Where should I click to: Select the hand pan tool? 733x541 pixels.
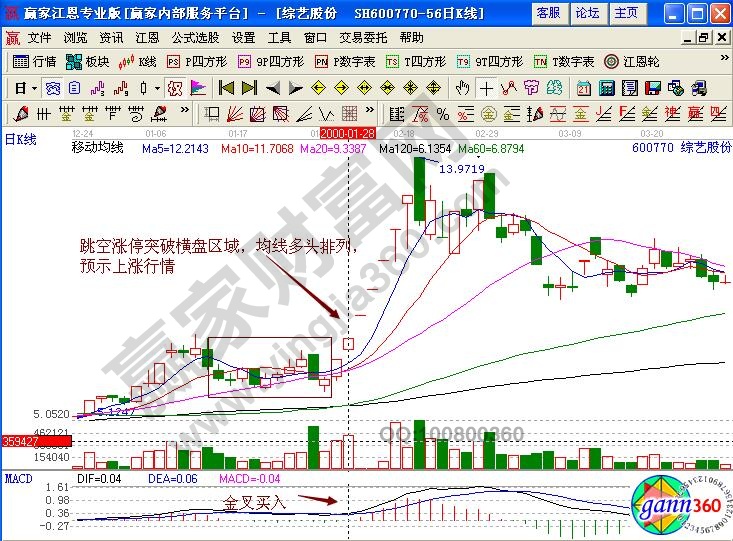click(x=463, y=87)
